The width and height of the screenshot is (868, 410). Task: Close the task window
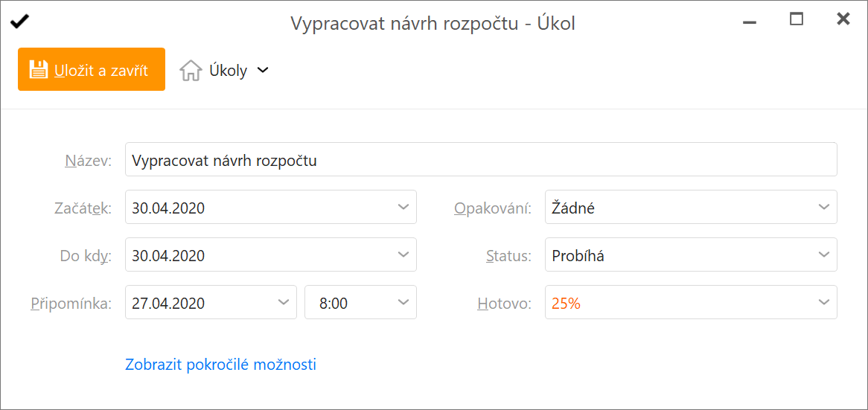pyautogui.click(x=843, y=19)
